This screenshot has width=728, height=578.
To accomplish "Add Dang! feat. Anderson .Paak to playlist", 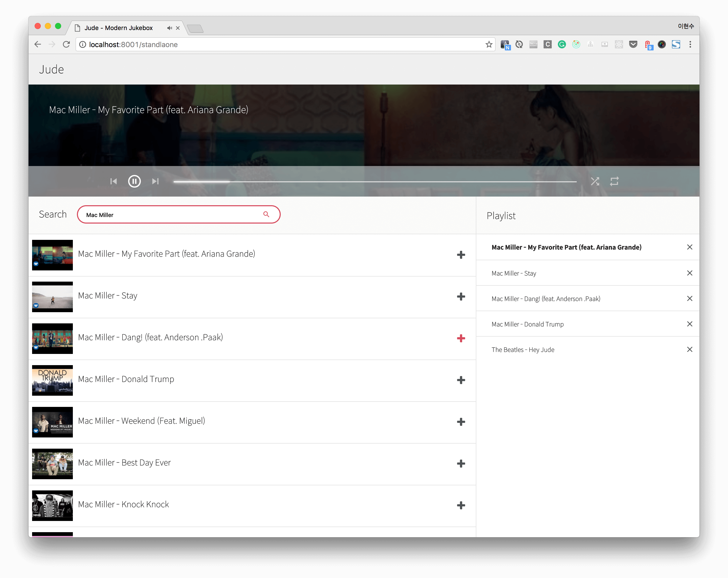I will [x=461, y=338].
